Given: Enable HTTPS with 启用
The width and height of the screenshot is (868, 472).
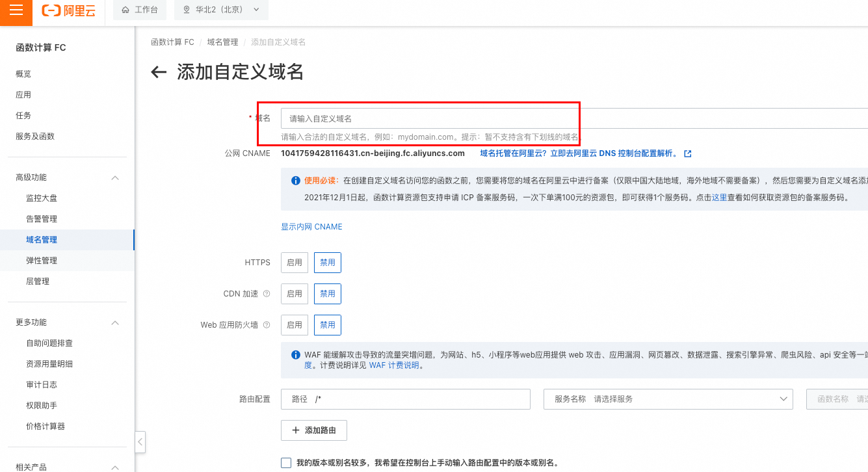Looking at the screenshot, I should [295, 263].
